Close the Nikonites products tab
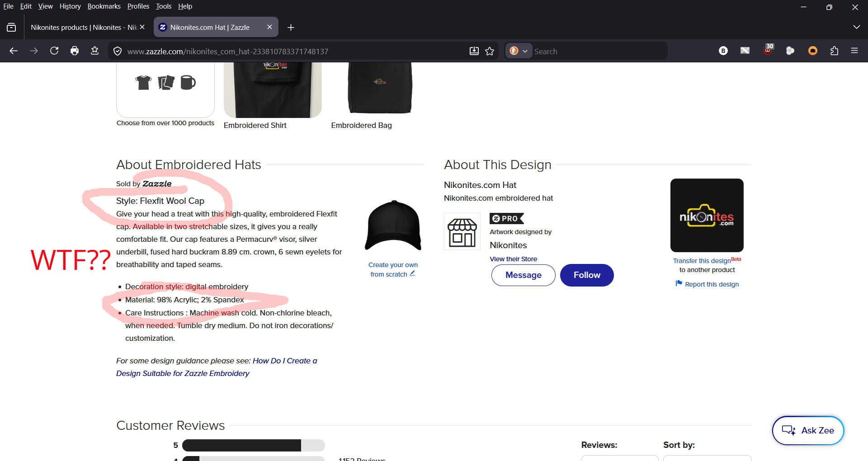Image resolution: width=868 pixels, height=461 pixels. pos(142,27)
